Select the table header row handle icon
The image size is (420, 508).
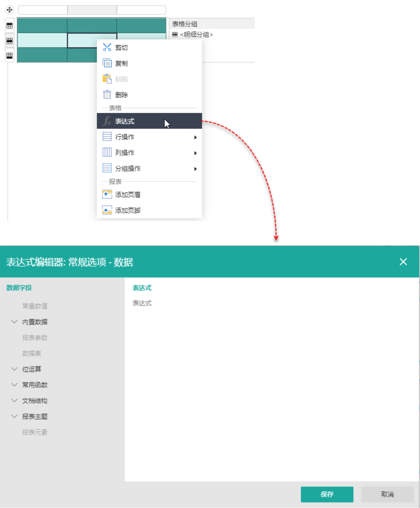tap(9, 26)
